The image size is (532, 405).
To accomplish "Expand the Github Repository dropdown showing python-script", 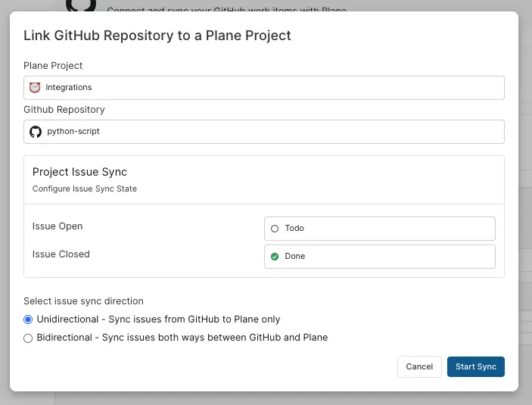I will pos(263,132).
